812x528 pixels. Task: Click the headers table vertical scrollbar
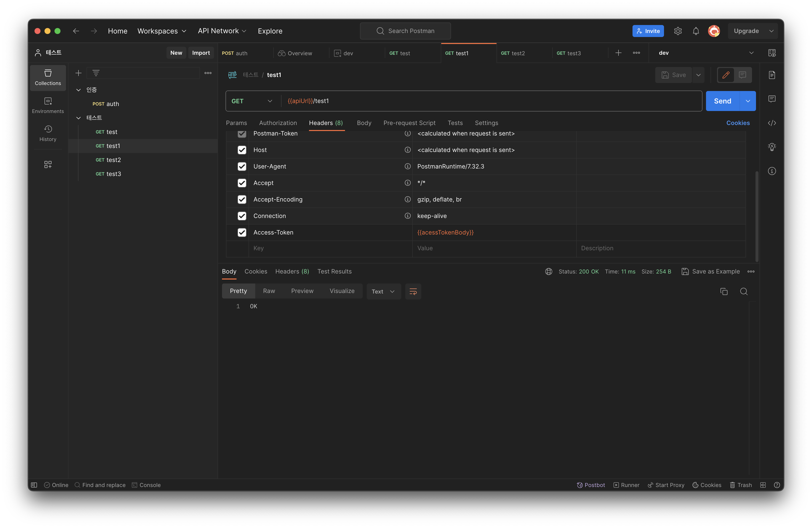[757, 215]
